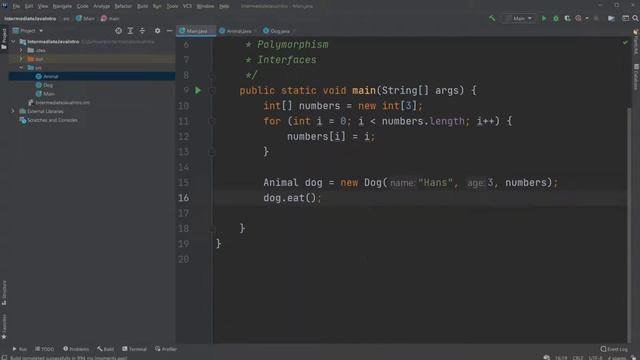Start debugging with the green bug icon
This screenshot has width=640, height=360.
pyautogui.click(x=556, y=18)
